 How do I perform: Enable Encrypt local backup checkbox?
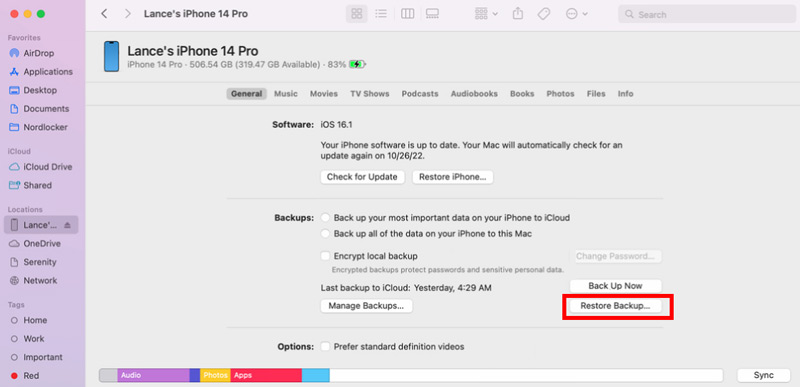point(325,256)
